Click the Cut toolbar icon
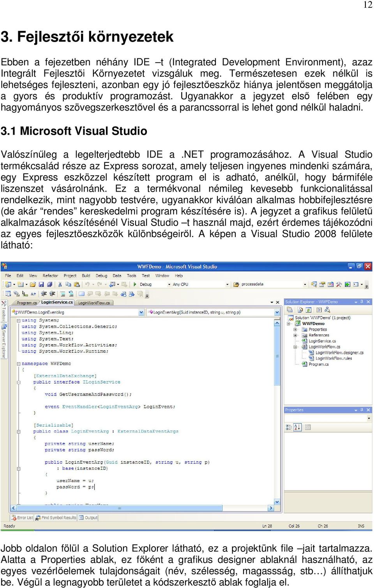 pyautogui.click(x=60, y=284)
